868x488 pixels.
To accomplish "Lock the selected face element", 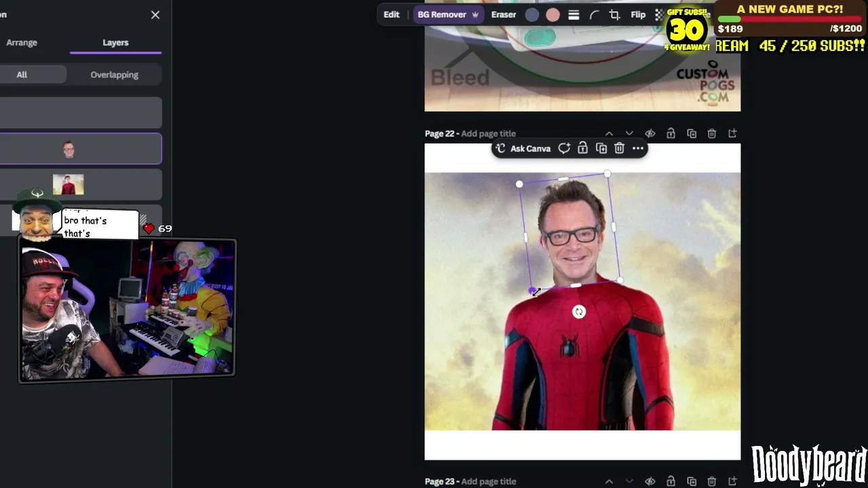I will (x=583, y=148).
